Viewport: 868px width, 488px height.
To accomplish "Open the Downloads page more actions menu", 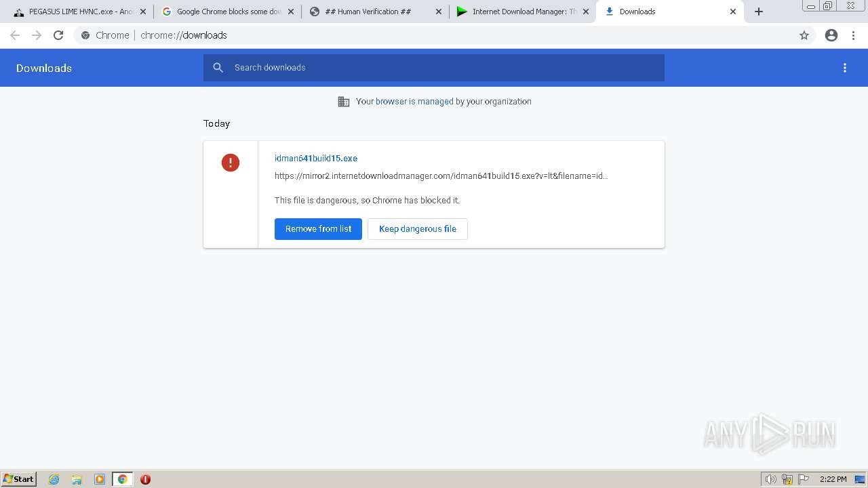I will 845,68.
